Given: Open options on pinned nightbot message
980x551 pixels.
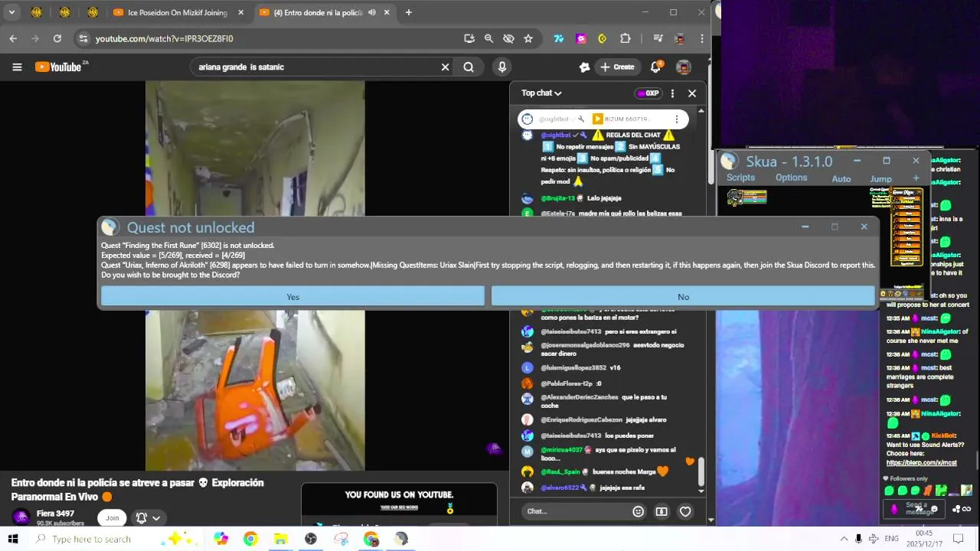Looking at the screenshot, I should click(676, 119).
